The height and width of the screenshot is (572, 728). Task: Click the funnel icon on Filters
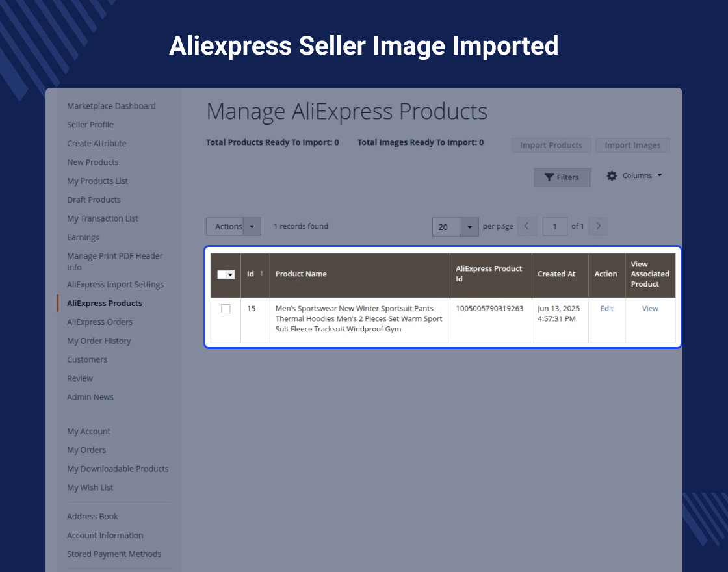point(549,177)
